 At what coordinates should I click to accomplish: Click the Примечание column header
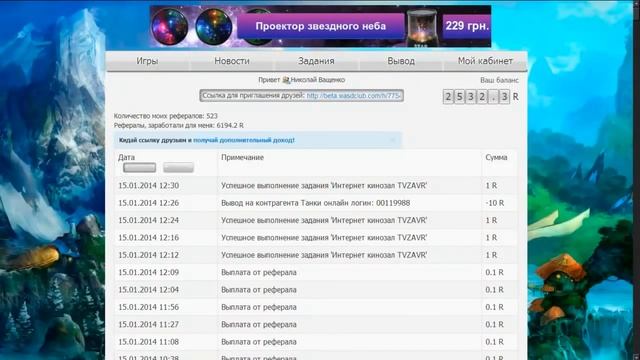click(242, 158)
